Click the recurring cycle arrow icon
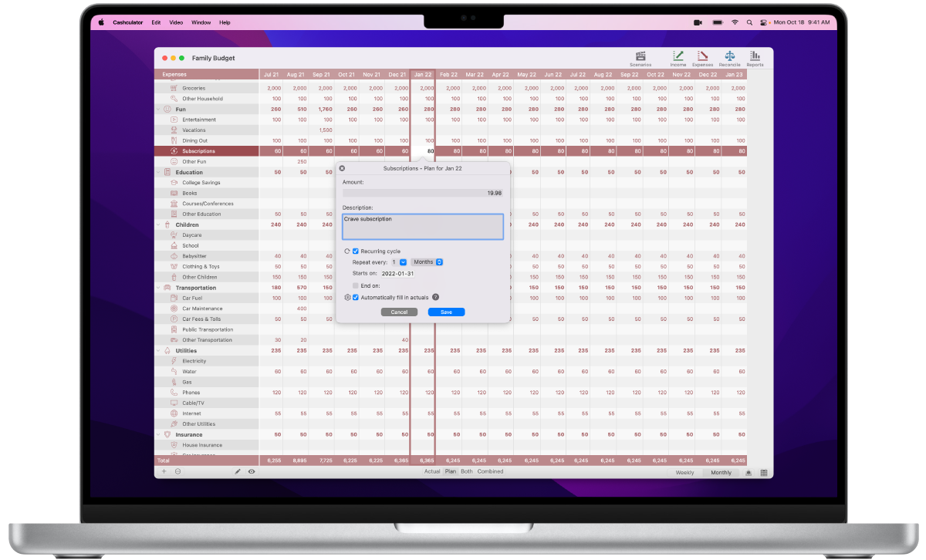Viewport: 926px width, 560px height. (x=347, y=251)
